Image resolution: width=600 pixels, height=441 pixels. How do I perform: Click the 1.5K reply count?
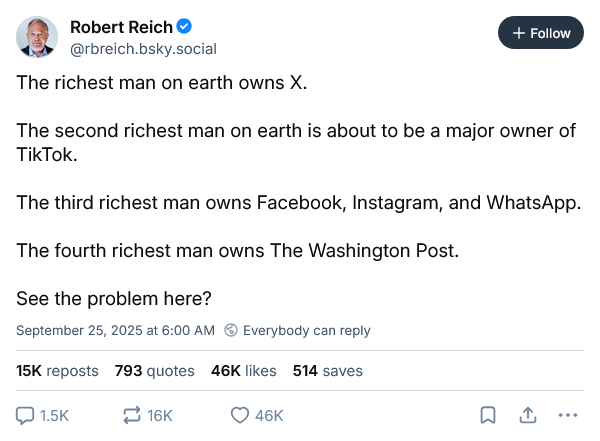[54, 415]
